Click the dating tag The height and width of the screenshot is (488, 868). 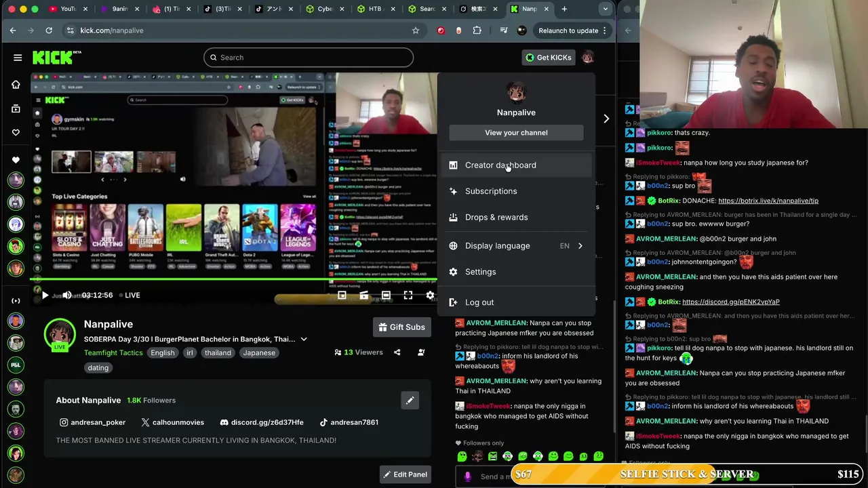point(98,367)
